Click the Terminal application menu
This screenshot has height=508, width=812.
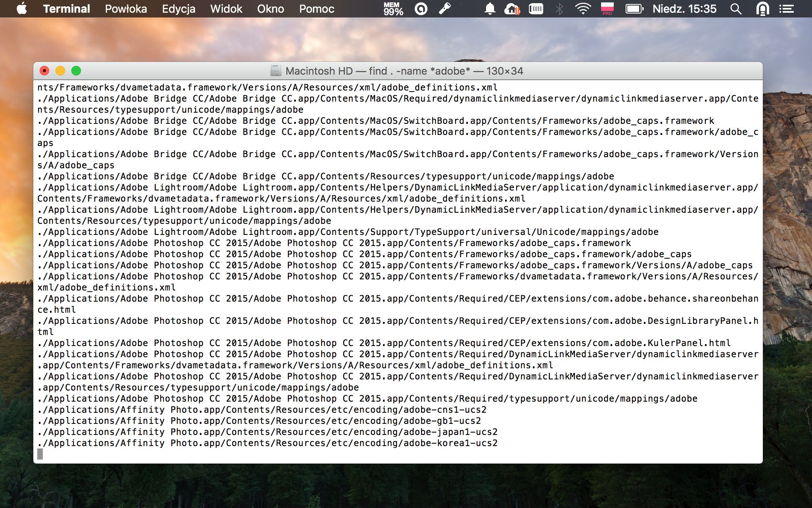[66, 9]
